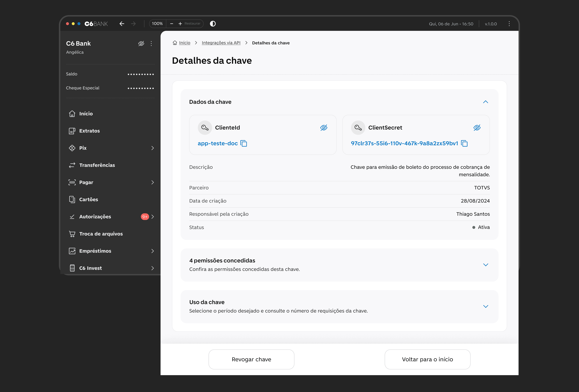Click the Revogar chave button
This screenshot has width=579, height=392.
[x=251, y=359]
